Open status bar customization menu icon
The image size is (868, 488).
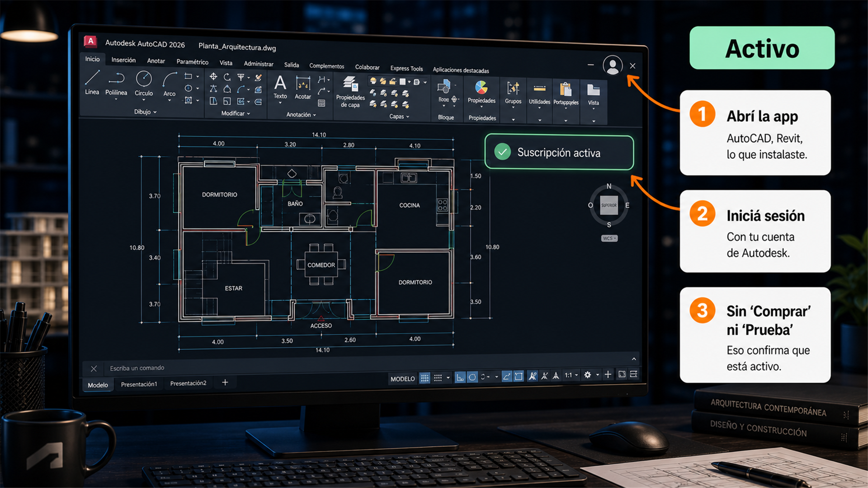pos(634,374)
